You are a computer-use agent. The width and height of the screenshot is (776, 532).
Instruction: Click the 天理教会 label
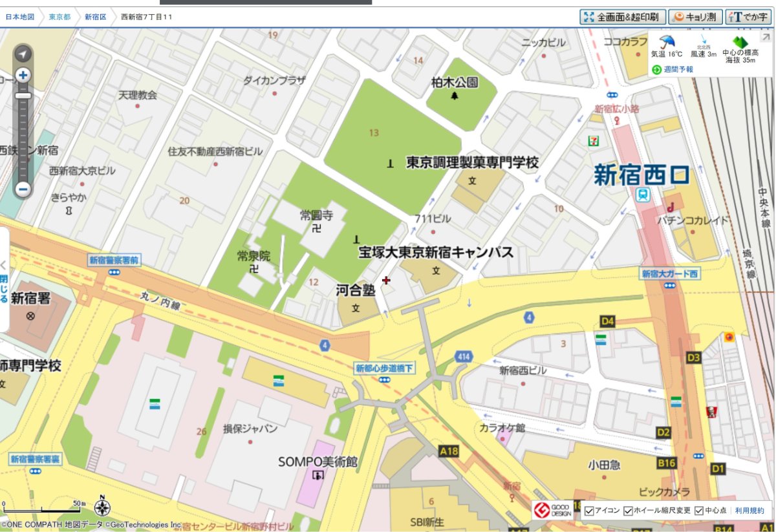pos(138,95)
